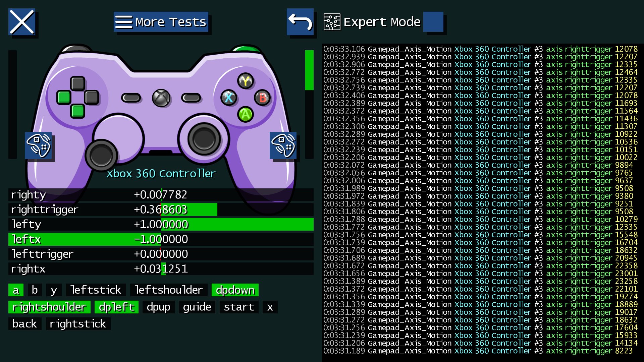
Task: Toggle the dpleft button indicator
Action: point(116,307)
